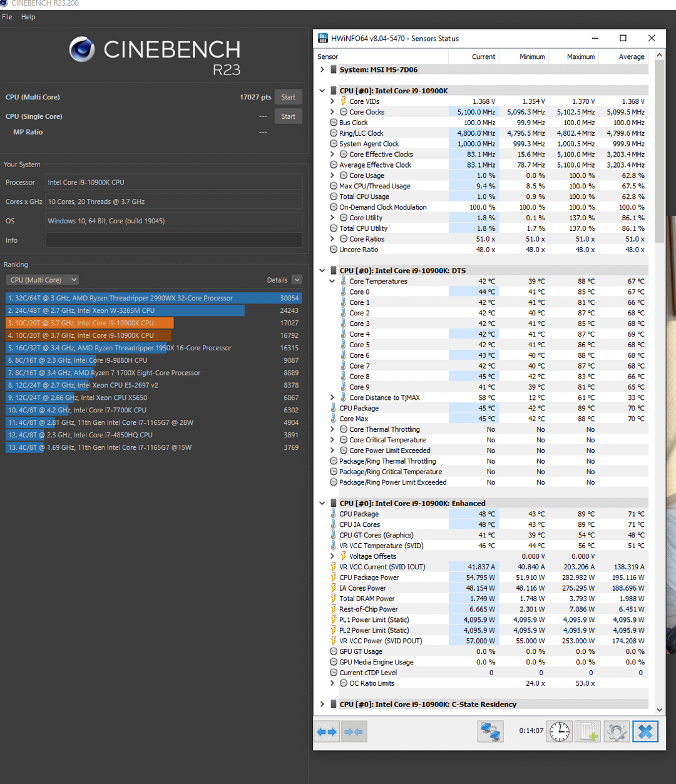The width and height of the screenshot is (676, 784).
Task: Click the HWiNFO navigate left-right arrows button
Action: pos(327,731)
